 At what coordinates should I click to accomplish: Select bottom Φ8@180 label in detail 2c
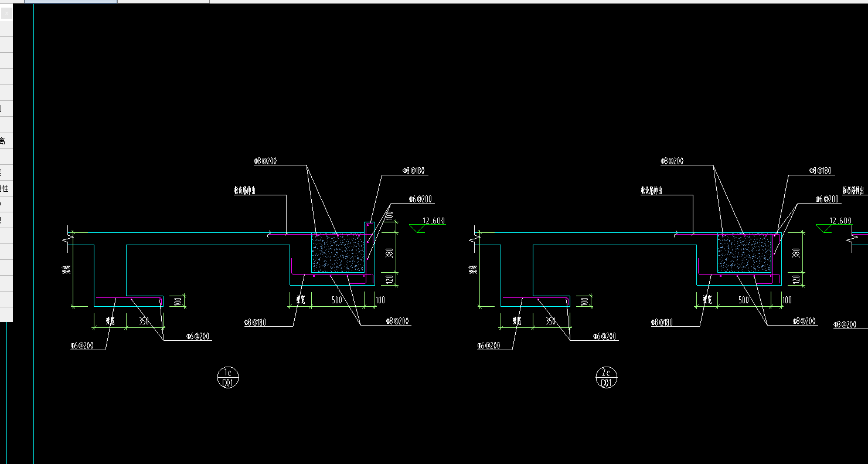pos(663,323)
